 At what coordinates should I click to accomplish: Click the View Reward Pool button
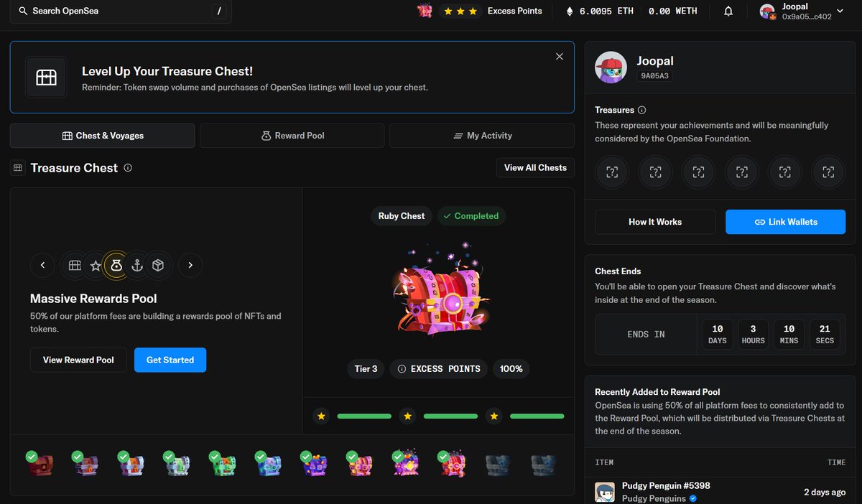click(78, 360)
